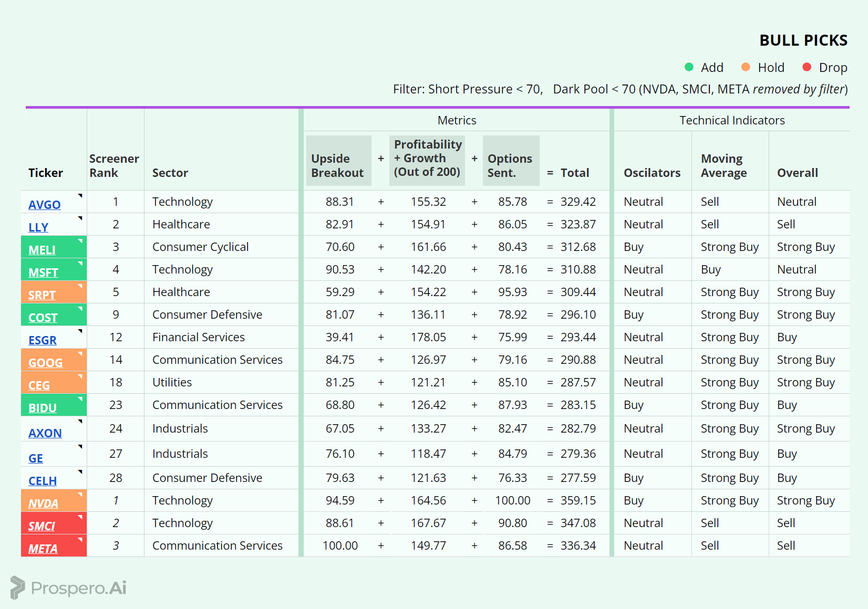Click the filter description text
This screenshot has width=868, height=609.
click(621, 89)
